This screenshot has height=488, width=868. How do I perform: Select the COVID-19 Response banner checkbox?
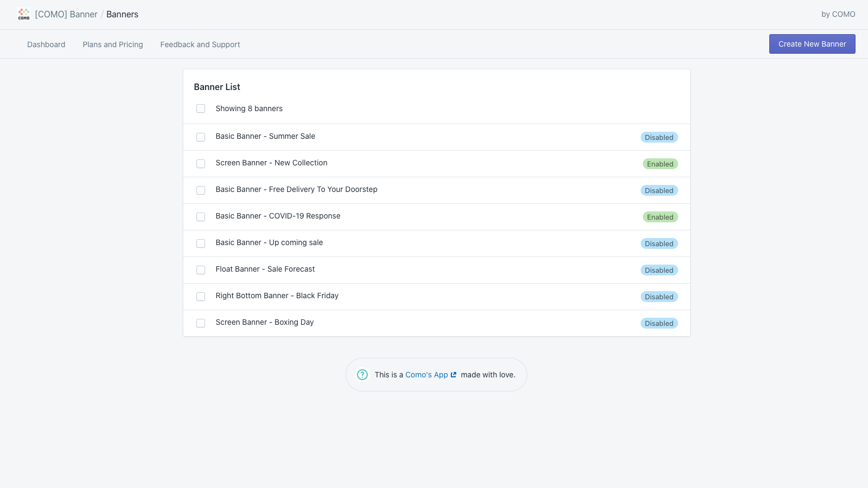click(x=201, y=217)
